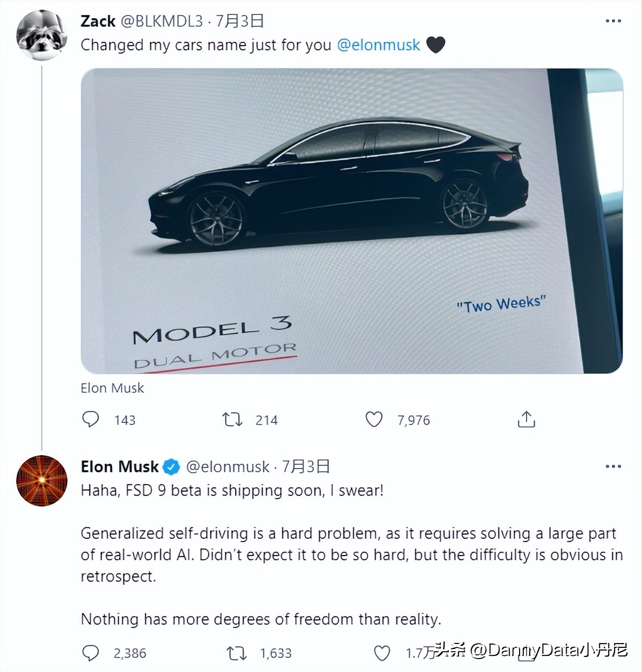This screenshot has width=642, height=672.
Task: Open more options on Zack's tweet
Action: click(613, 21)
